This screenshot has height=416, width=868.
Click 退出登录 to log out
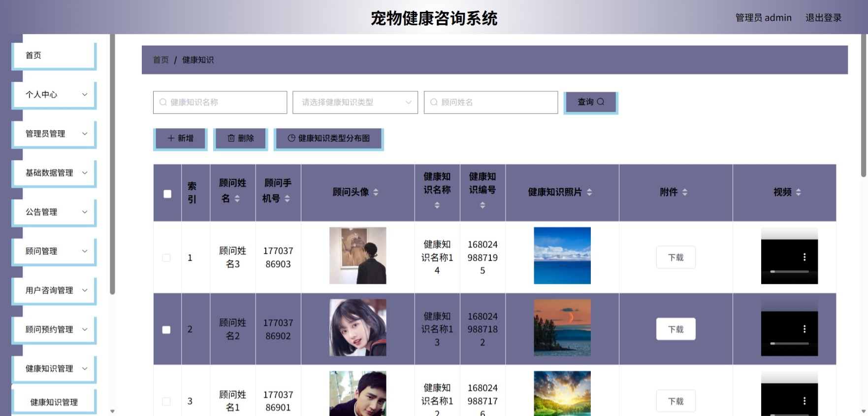coord(823,18)
